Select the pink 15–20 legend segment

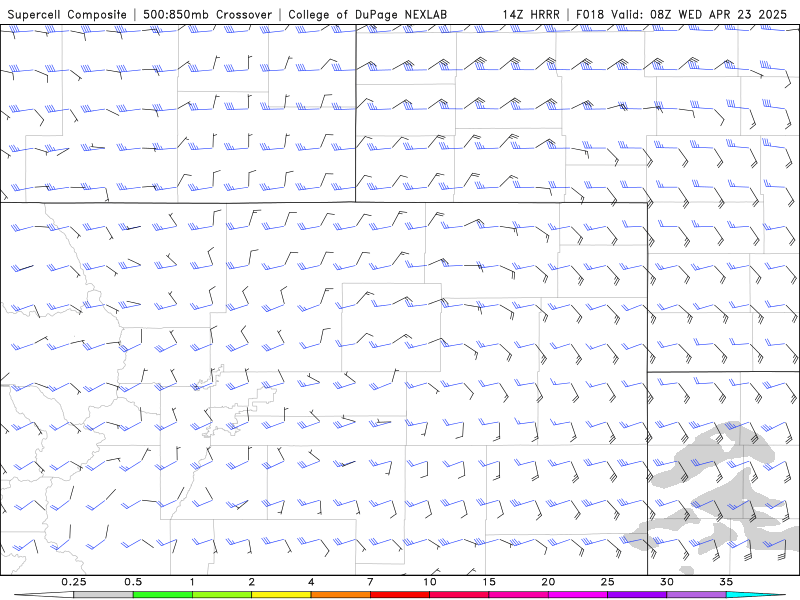[518, 595]
